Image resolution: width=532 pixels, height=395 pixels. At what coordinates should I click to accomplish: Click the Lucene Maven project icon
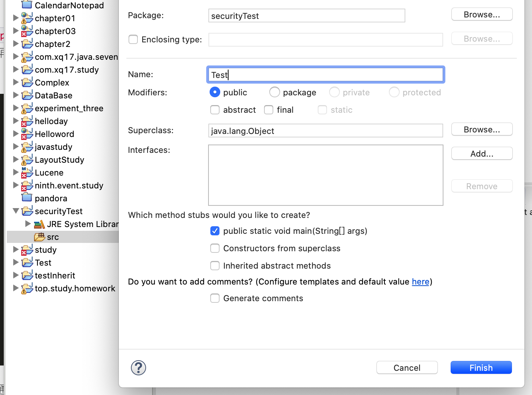point(27,172)
